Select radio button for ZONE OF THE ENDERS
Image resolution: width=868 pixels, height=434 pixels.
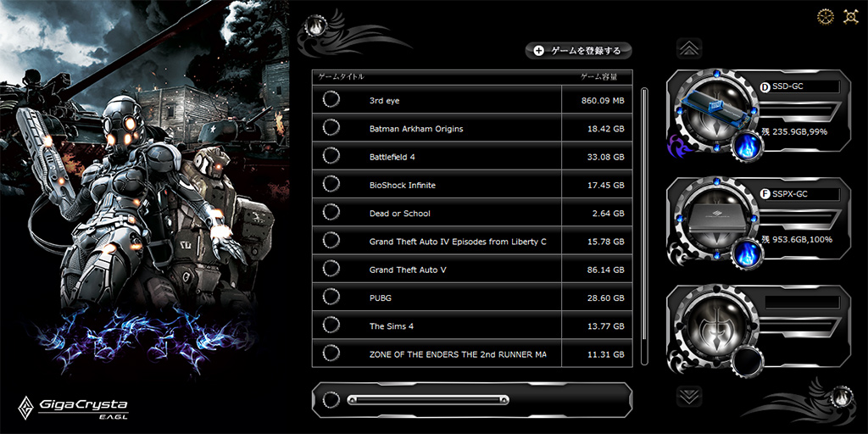coord(331,353)
